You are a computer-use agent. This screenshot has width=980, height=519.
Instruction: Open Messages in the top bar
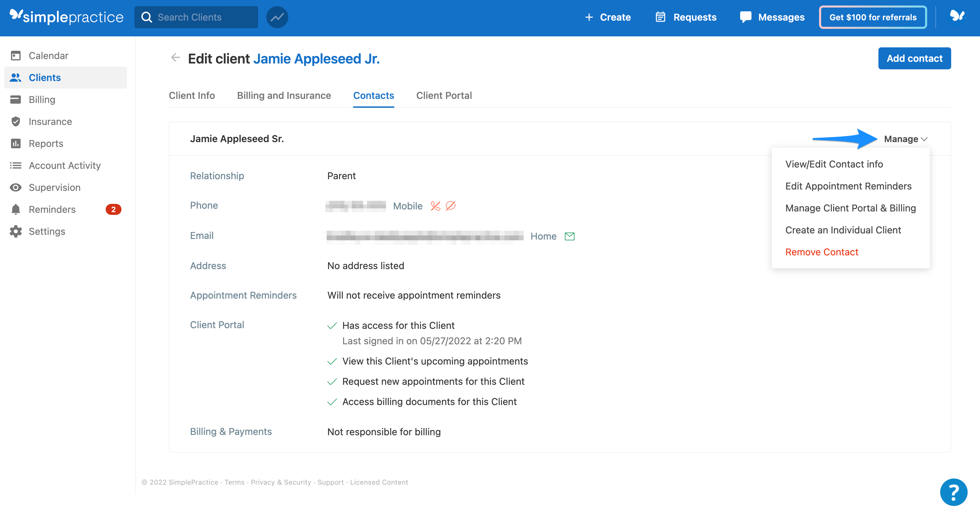772,17
